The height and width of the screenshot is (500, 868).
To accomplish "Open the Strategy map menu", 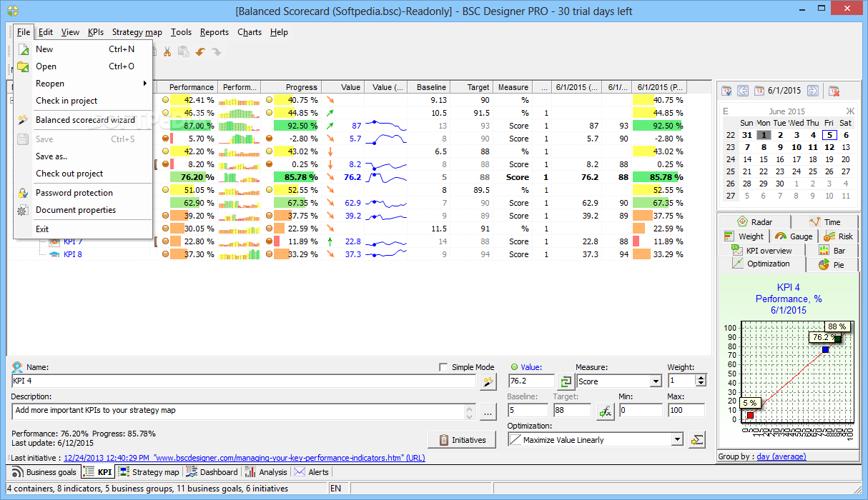I will tap(137, 32).
